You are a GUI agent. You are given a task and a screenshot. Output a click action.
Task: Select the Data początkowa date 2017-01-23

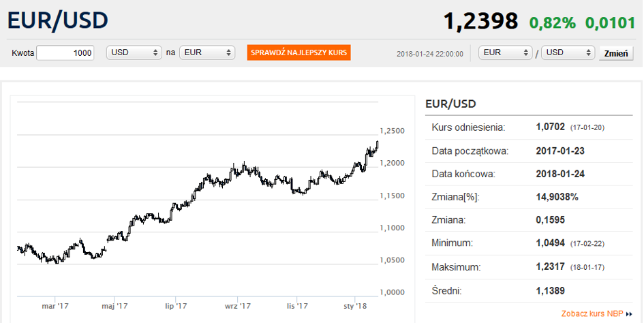coord(560,151)
